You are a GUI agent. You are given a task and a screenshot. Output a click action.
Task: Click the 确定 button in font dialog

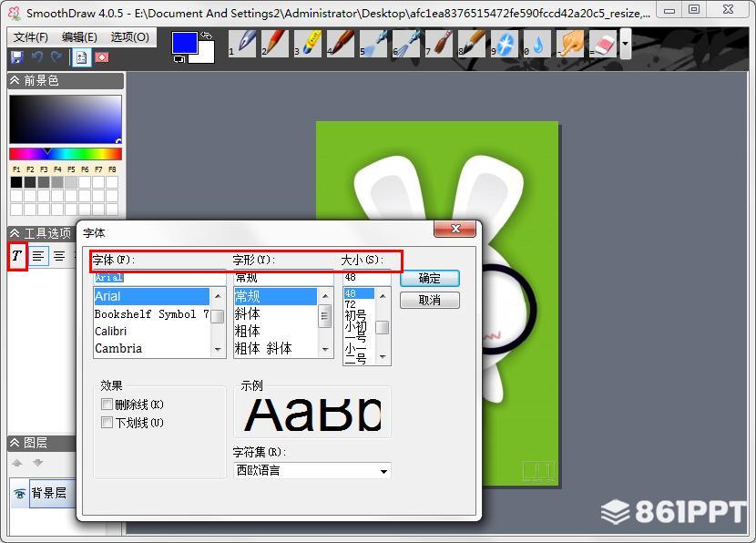430,278
